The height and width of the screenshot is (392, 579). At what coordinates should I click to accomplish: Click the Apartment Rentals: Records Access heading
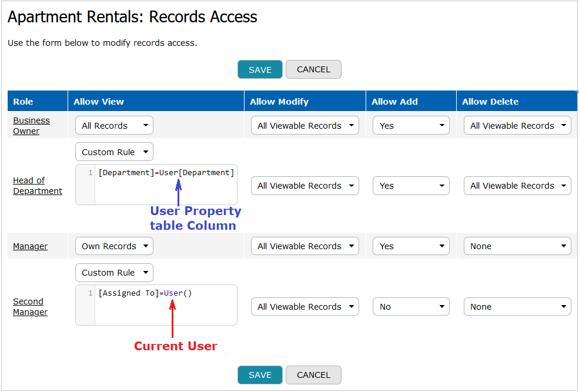132,17
